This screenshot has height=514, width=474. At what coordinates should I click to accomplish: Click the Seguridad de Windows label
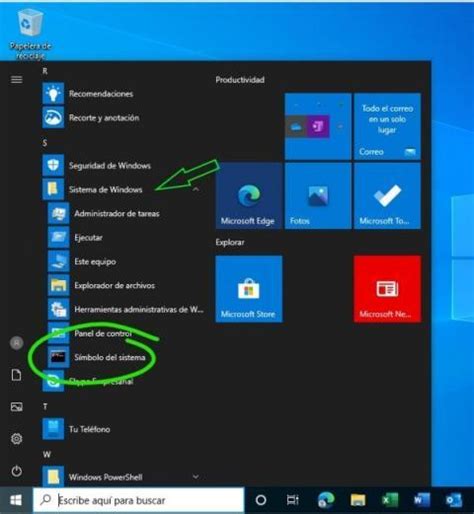110,165
